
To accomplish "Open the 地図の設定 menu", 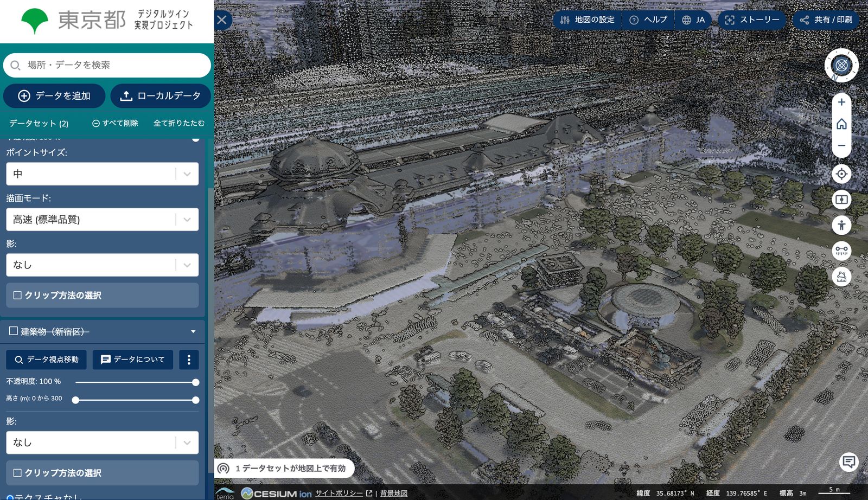I will click(588, 20).
